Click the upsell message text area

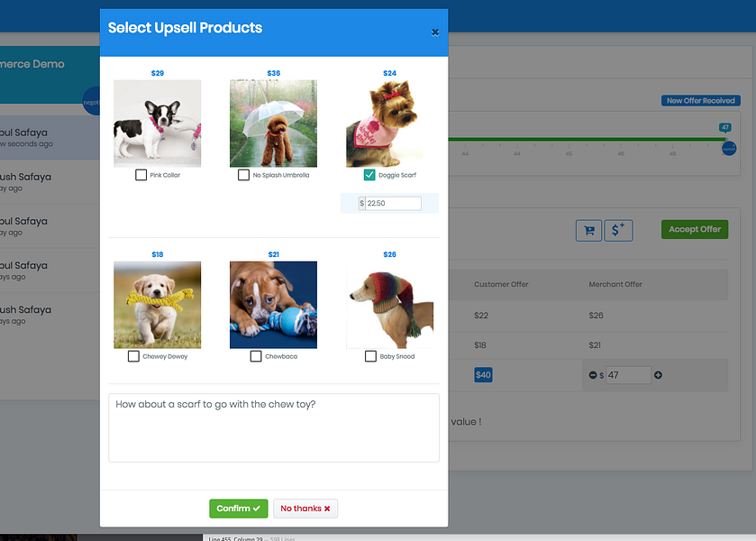(274, 427)
